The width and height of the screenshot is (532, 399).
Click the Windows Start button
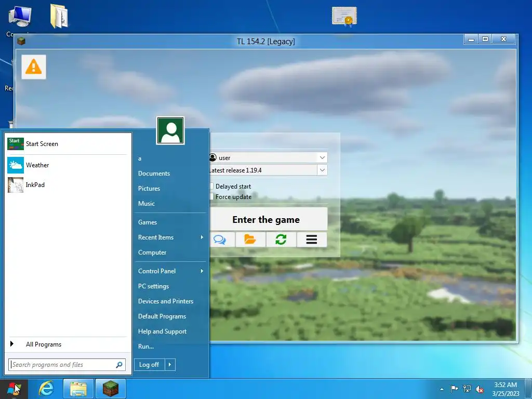[14, 389]
